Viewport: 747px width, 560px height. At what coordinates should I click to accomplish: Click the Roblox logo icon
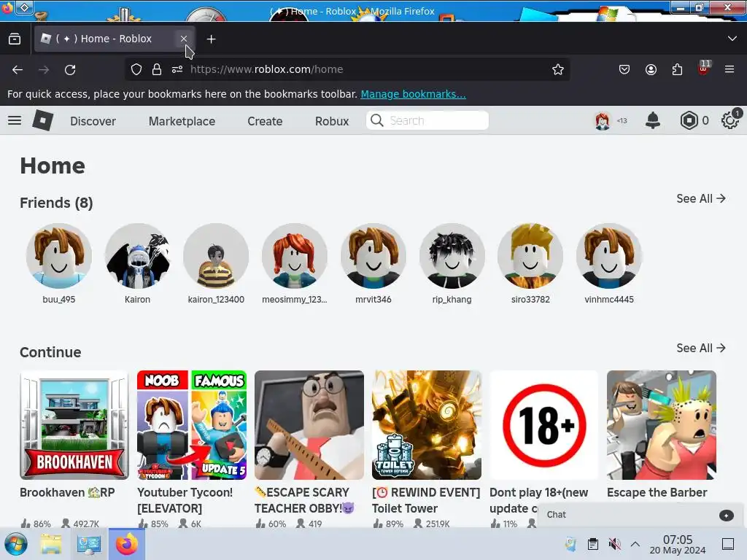(43, 120)
